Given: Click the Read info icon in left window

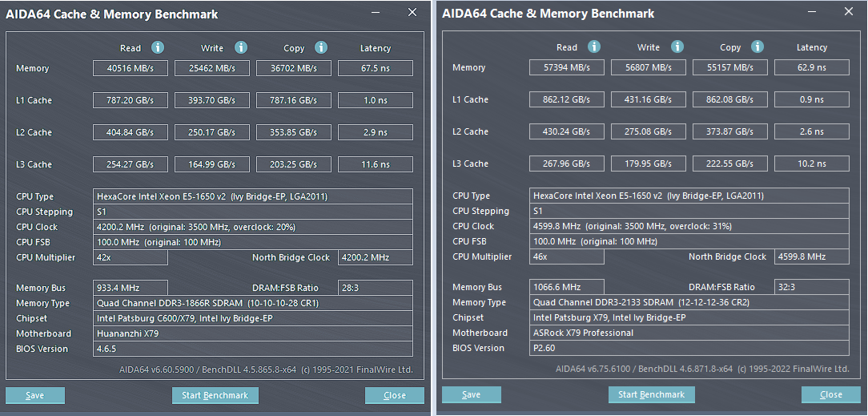Looking at the screenshot, I should [x=158, y=48].
